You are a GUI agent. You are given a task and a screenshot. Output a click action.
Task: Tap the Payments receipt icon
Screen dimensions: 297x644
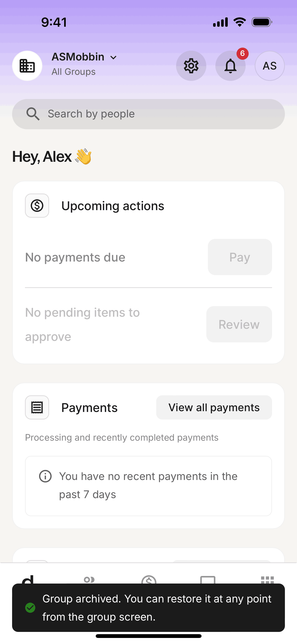(37, 407)
